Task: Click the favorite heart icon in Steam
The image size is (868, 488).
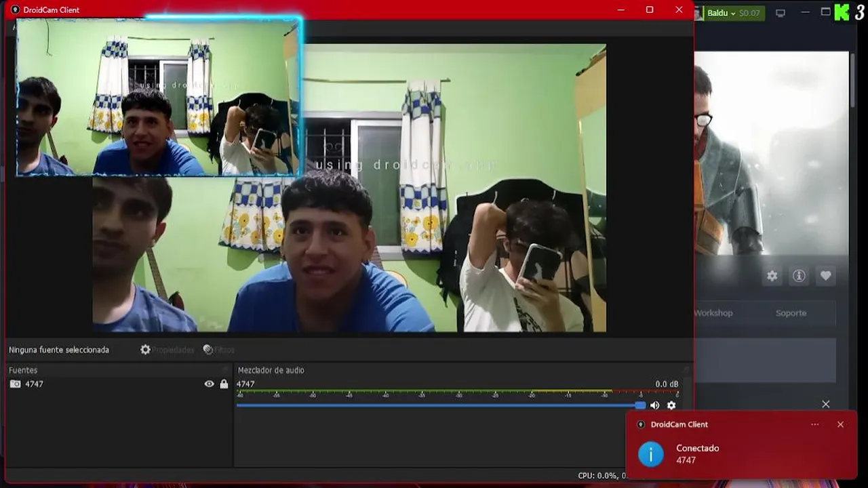Action: pos(825,276)
